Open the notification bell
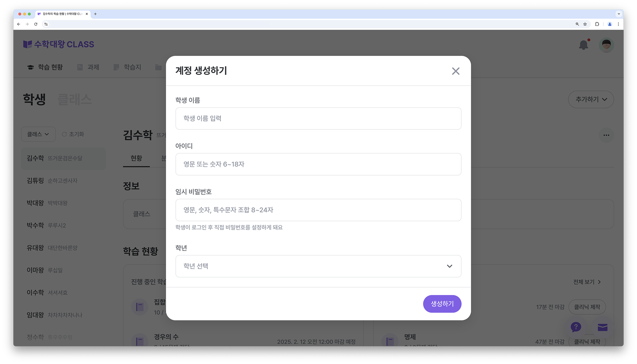Image resolution: width=637 pixels, height=364 pixels. (x=584, y=45)
